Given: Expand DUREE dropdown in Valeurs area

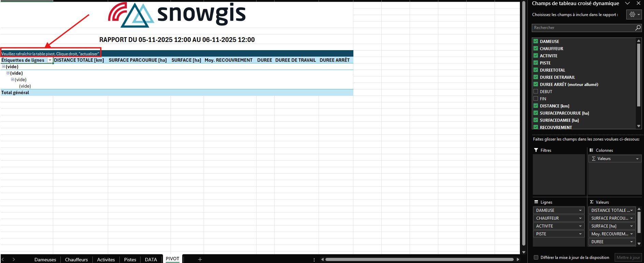Looking at the screenshot, I should [631, 242].
